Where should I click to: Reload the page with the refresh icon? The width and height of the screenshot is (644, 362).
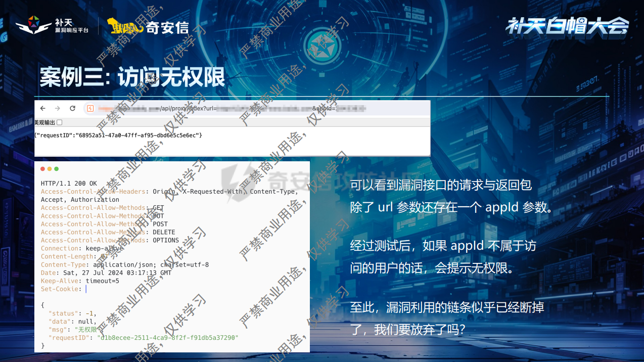72,108
